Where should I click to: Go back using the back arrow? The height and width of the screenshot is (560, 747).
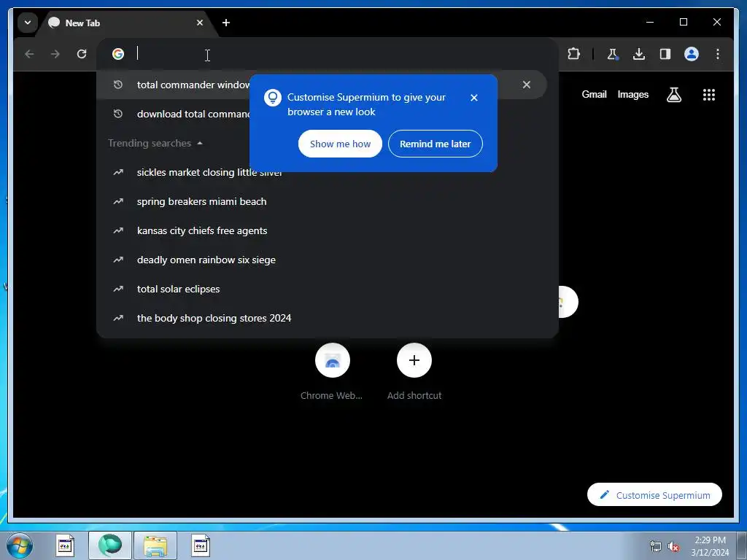pyautogui.click(x=29, y=54)
